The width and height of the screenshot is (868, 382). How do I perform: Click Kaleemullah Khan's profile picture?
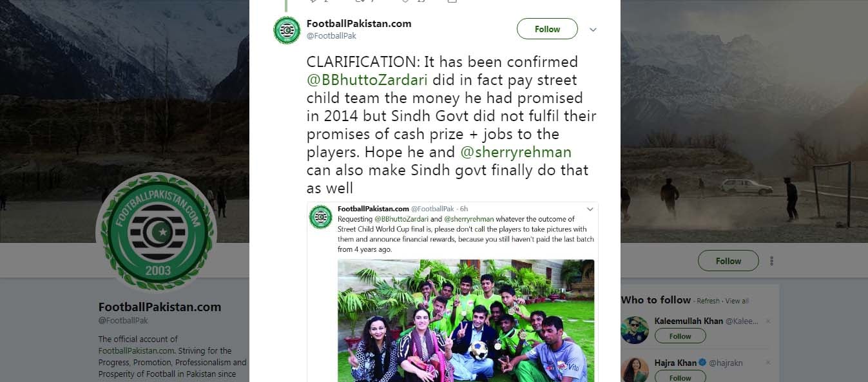coord(635,330)
